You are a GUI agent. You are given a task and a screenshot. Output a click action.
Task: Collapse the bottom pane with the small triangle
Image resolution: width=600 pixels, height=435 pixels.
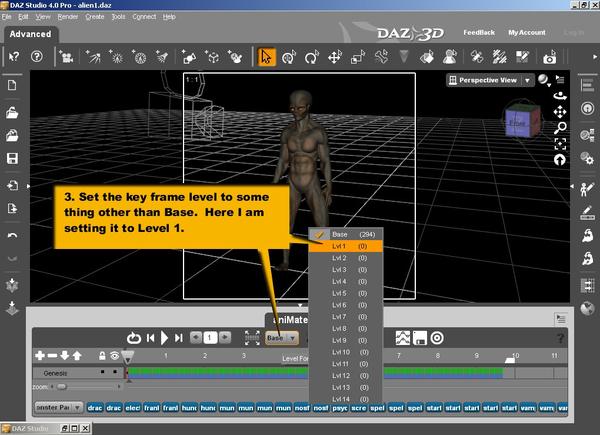pyautogui.click(x=300, y=305)
